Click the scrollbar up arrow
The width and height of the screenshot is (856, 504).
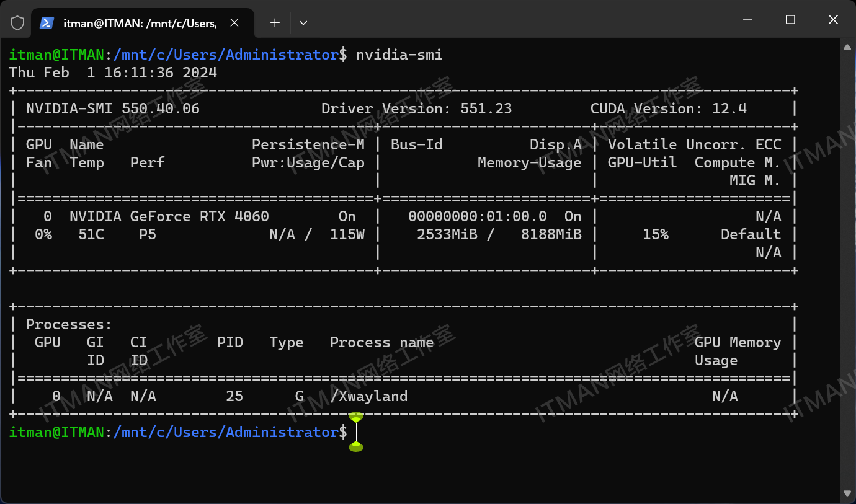pos(847,47)
